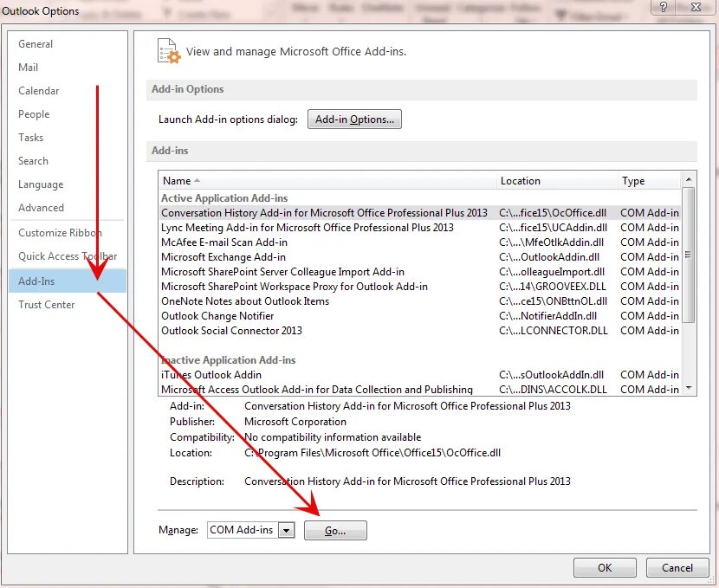The height and width of the screenshot is (588, 719).
Task: Click scrollbar up arrow in add-ins list
Action: (689, 178)
